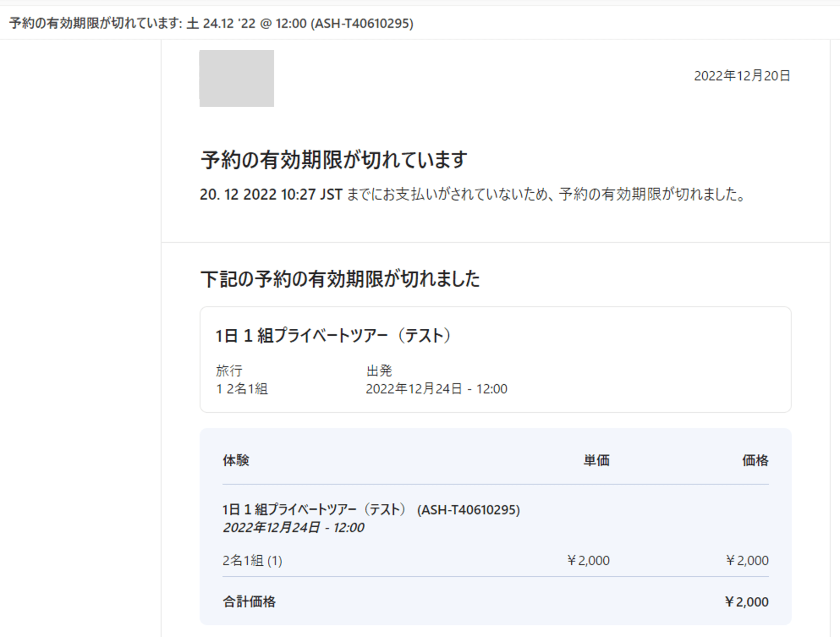Click the unit price ¥2,000 under 単価
This screenshot has height=637, width=840.
point(588,560)
